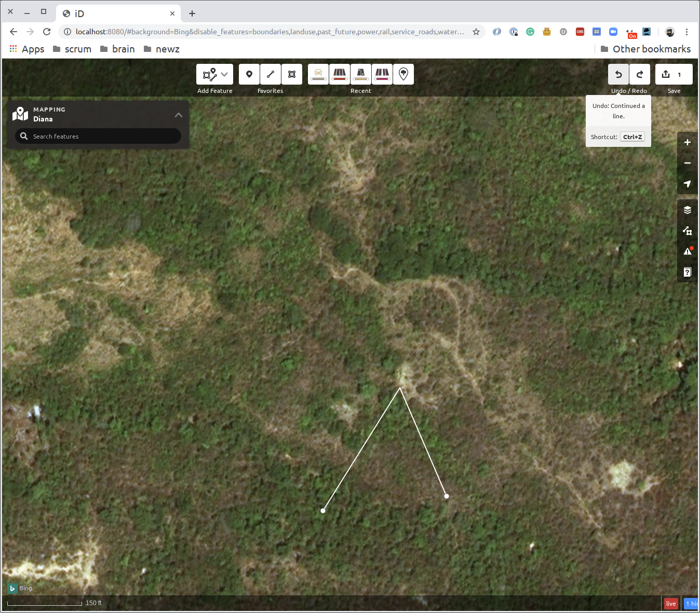
Task: Open the Other bookmarks folder
Action: (645, 49)
